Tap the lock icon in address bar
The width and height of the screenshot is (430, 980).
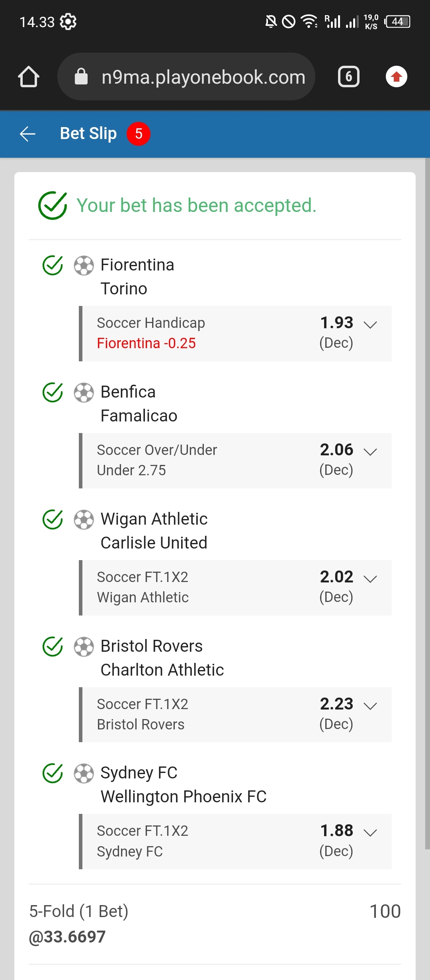pos(81,76)
